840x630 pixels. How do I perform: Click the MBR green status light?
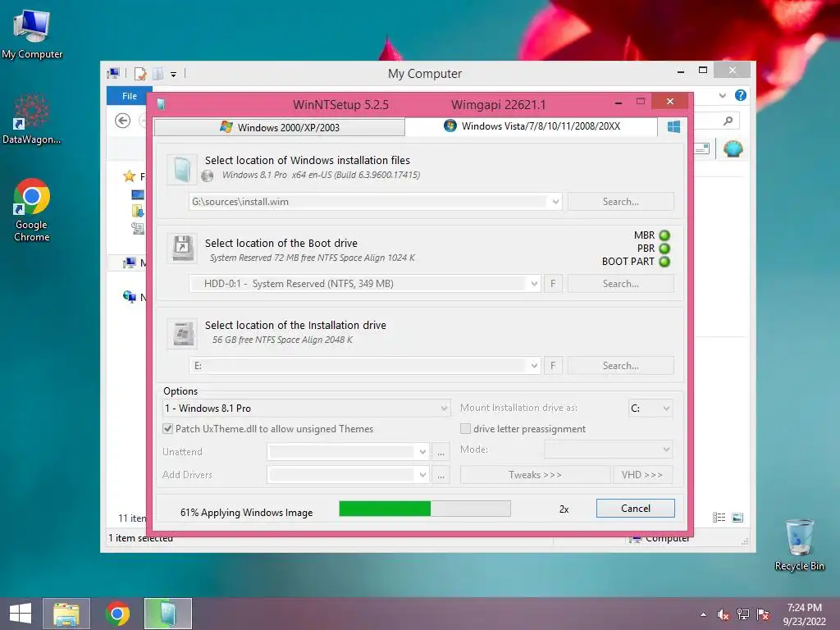pyautogui.click(x=664, y=235)
